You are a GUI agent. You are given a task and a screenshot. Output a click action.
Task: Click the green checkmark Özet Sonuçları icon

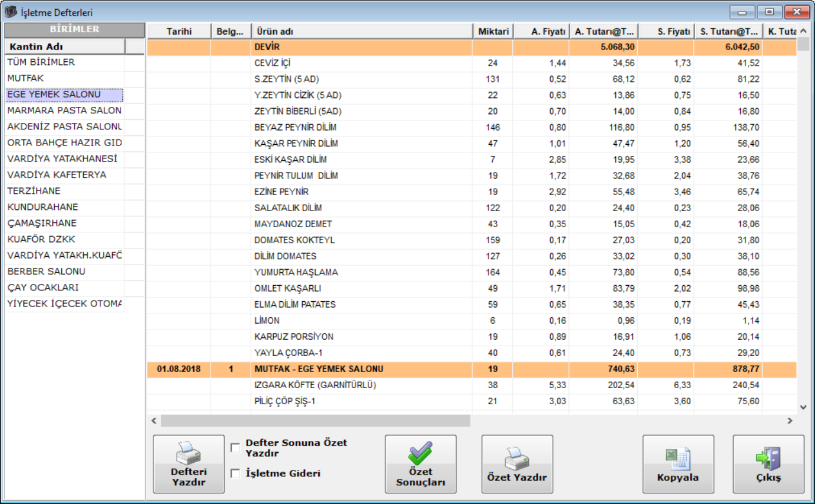pyautogui.click(x=420, y=453)
